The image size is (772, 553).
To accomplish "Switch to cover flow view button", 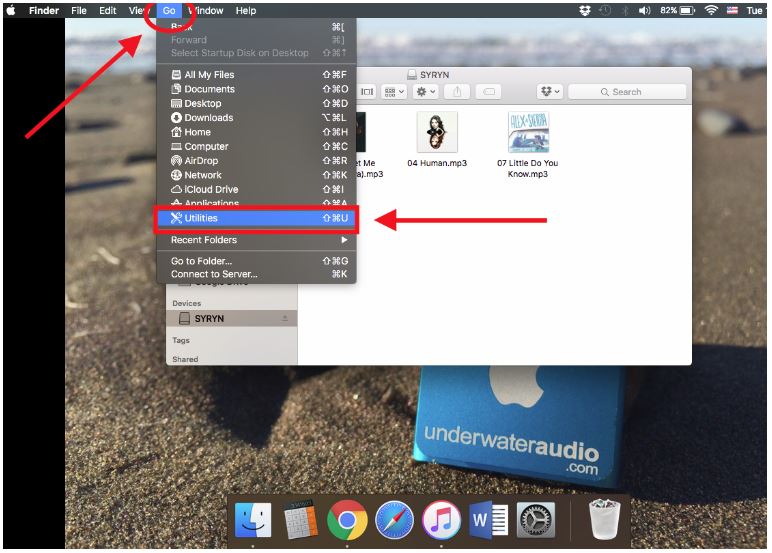I will click(x=367, y=92).
